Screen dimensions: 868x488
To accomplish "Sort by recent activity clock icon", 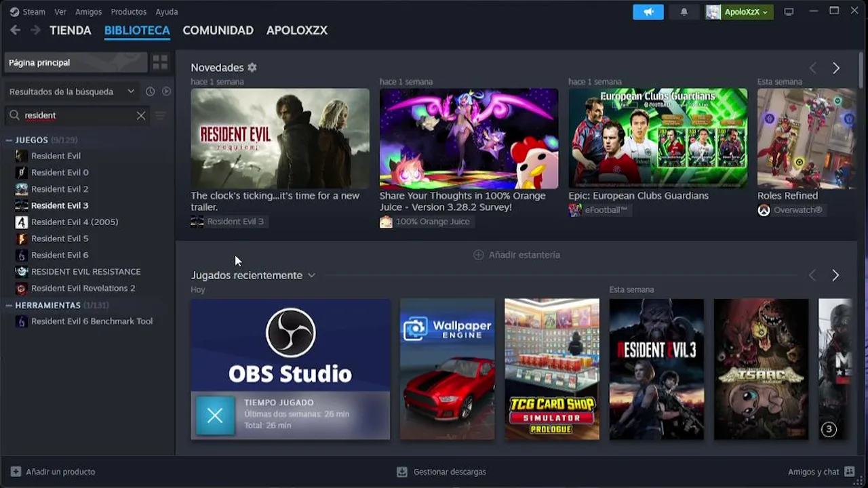I will [150, 91].
